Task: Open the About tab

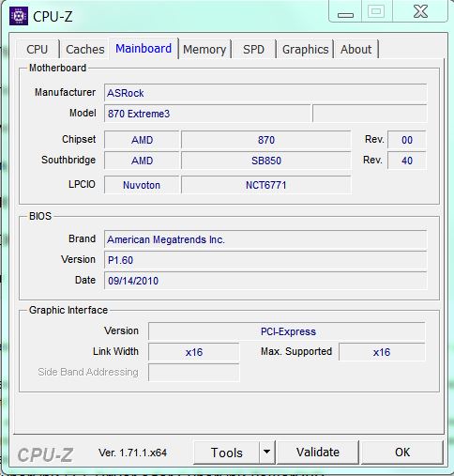Action: [356, 49]
